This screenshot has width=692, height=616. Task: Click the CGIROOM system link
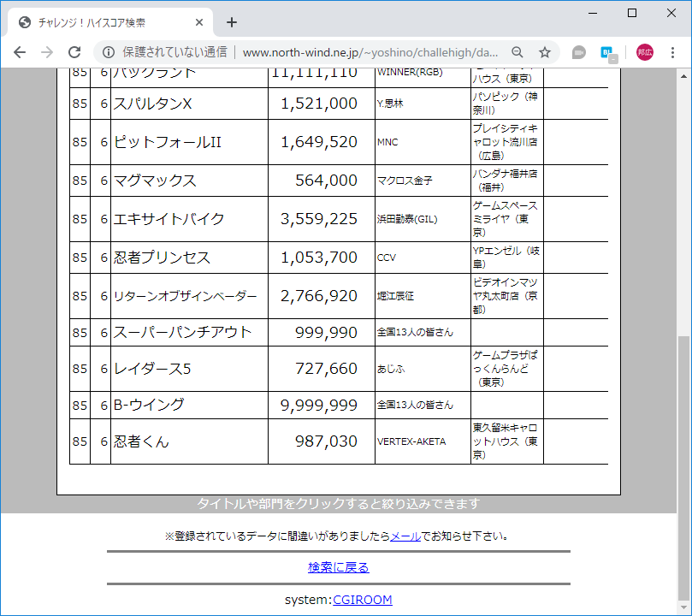click(364, 600)
